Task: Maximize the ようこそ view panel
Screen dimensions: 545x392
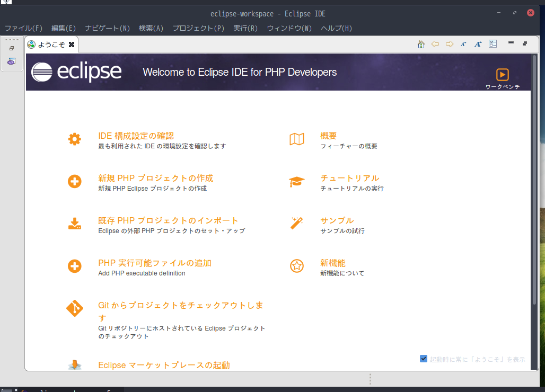Action: 525,43
